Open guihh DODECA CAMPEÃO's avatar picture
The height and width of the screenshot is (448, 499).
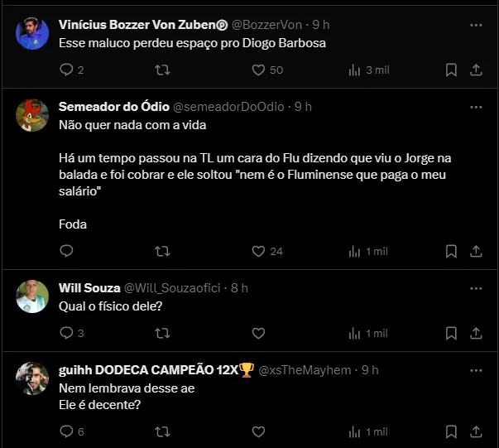[x=32, y=378]
